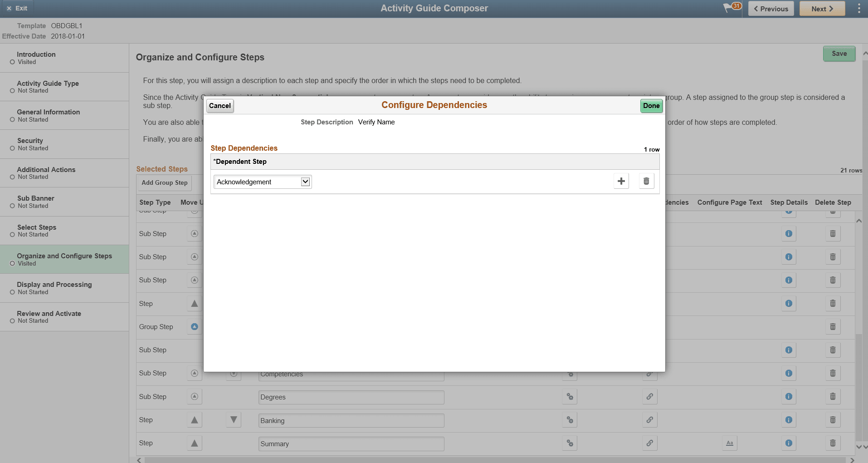Add another dependency row with plus icon
The image size is (868, 463).
(621, 181)
